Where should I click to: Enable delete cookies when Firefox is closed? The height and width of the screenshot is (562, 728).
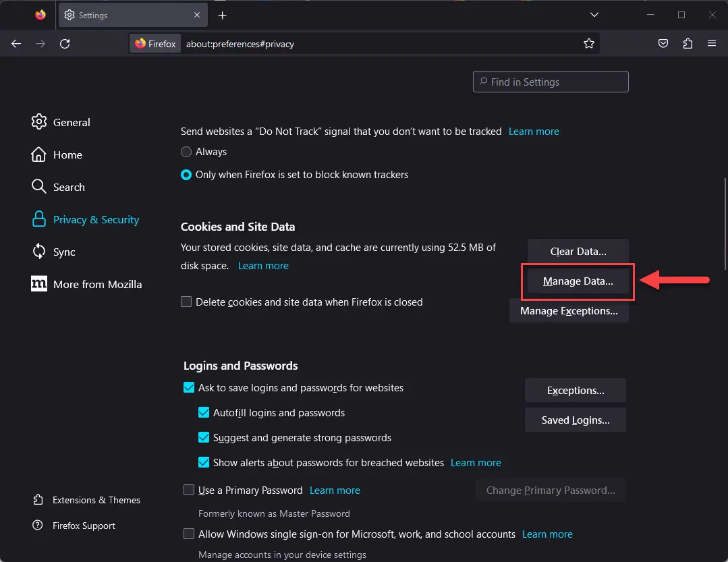pos(186,302)
